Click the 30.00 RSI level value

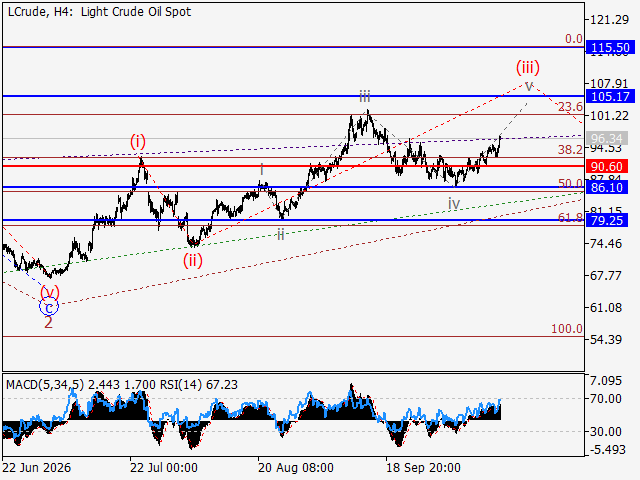pos(606,431)
